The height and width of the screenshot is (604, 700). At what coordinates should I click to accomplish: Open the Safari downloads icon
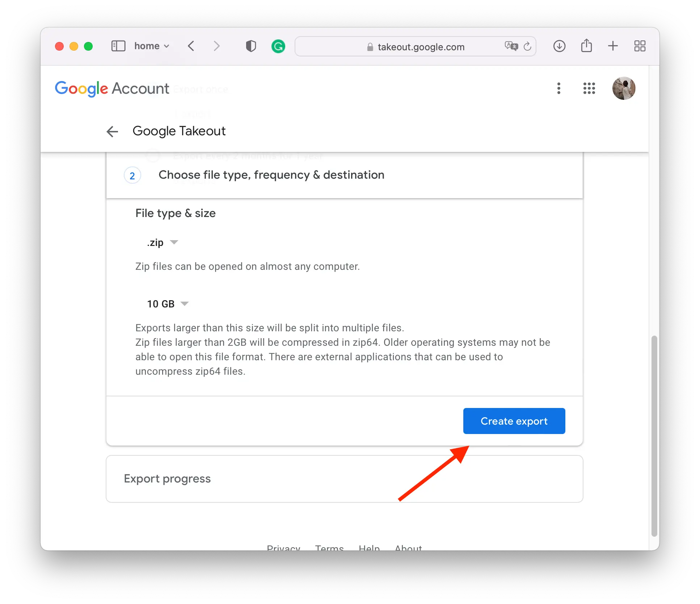click(559, 46)
